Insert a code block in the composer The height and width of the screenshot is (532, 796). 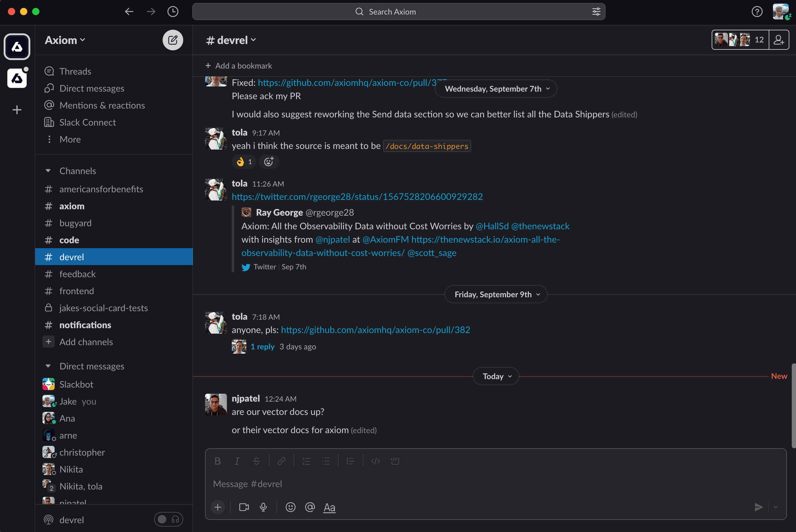coord(395,461)
